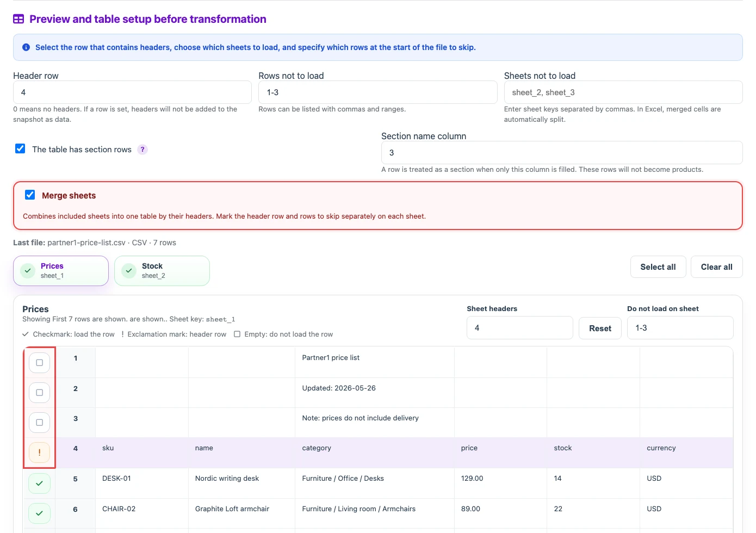Click the Reset button for sheet headers

pyautogui.click(x=600, y=329)
